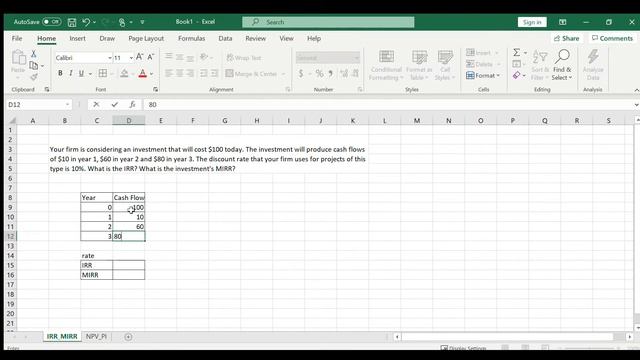This screenshot has height=360, width=640.
Task: Click Decrease Font Size icon
Action: [151, 57]
